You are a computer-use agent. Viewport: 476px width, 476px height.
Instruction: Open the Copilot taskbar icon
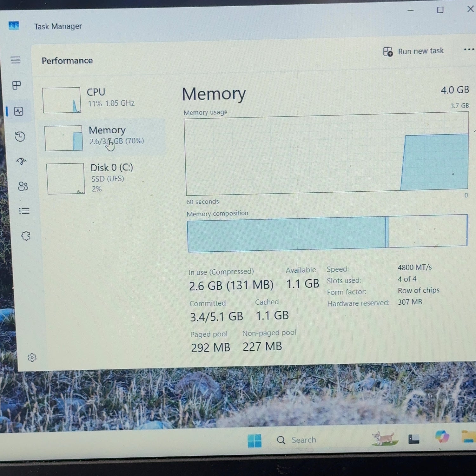click(x=442, y=437)
